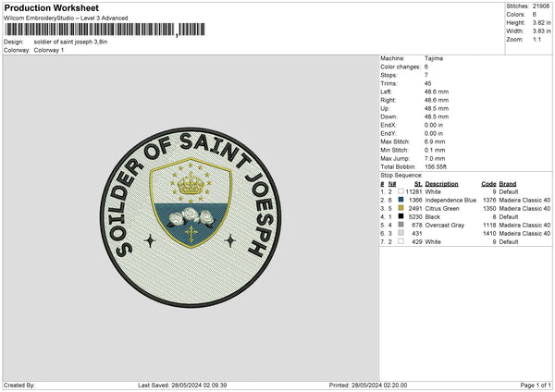Click the Colors value 6 in the header

(x=534, y=15)
